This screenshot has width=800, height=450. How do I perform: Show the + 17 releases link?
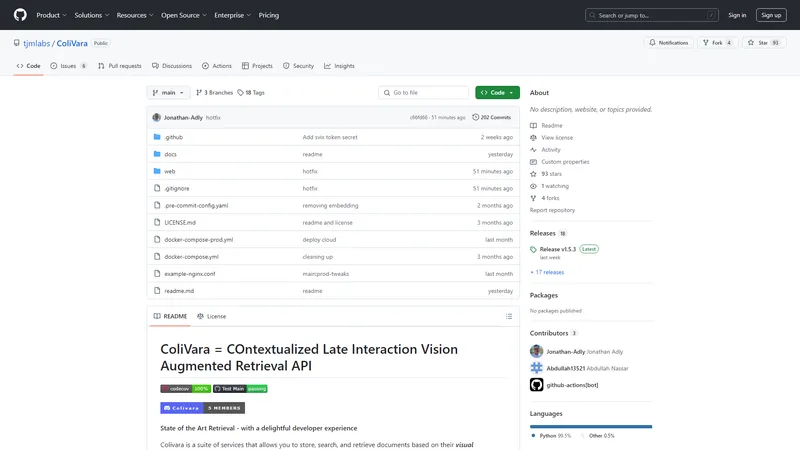coord(547,272)
